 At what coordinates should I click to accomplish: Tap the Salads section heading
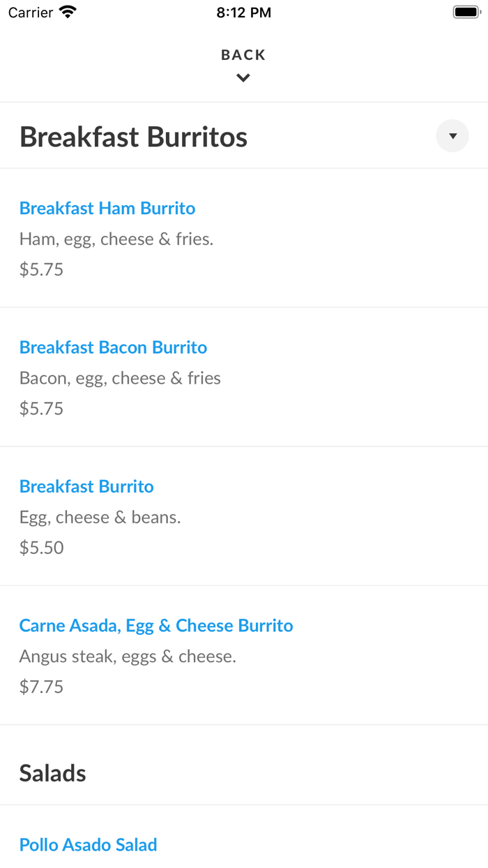[53, 773]
